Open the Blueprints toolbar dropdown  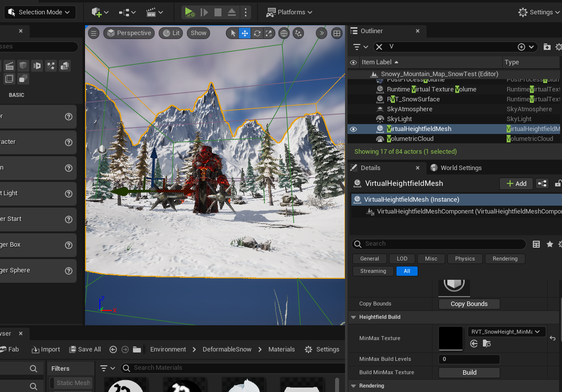point(127,12)
